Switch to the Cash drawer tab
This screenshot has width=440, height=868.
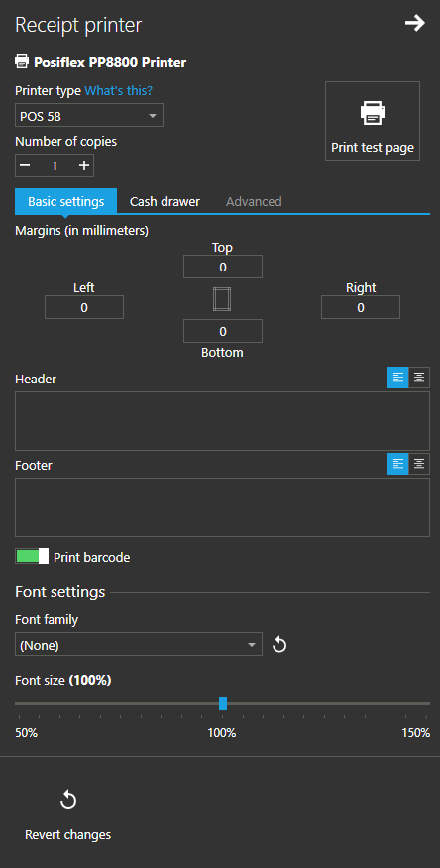(x=165, y=201)
